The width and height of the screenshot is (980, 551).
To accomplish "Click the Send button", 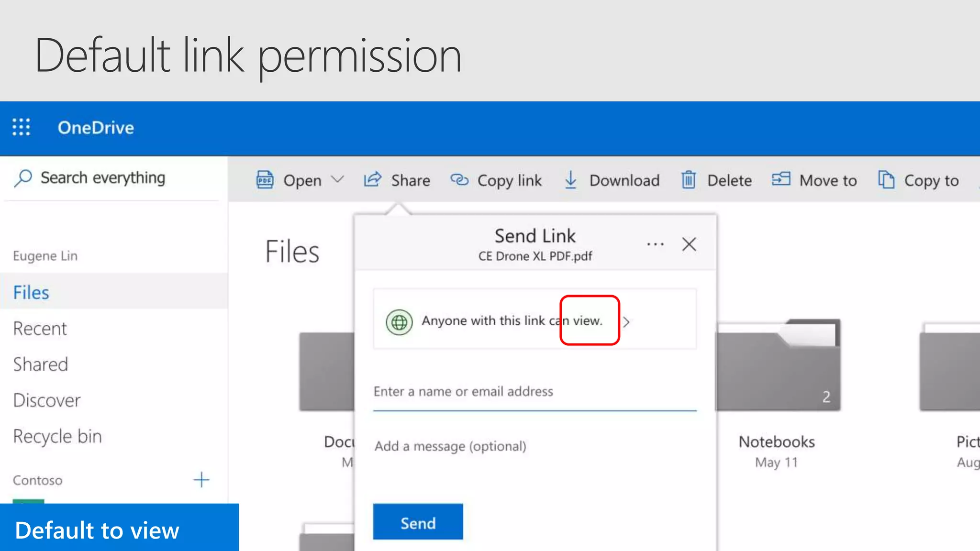I will 418,522.
